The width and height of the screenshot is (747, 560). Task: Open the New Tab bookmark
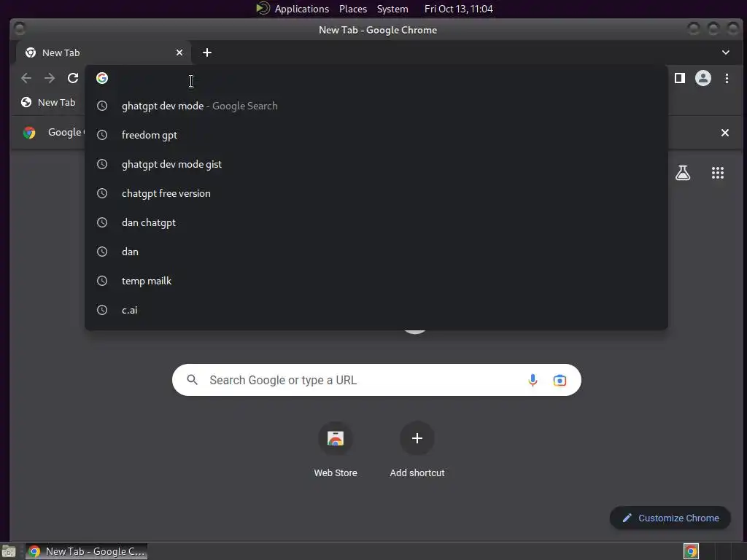click(48, 102)
